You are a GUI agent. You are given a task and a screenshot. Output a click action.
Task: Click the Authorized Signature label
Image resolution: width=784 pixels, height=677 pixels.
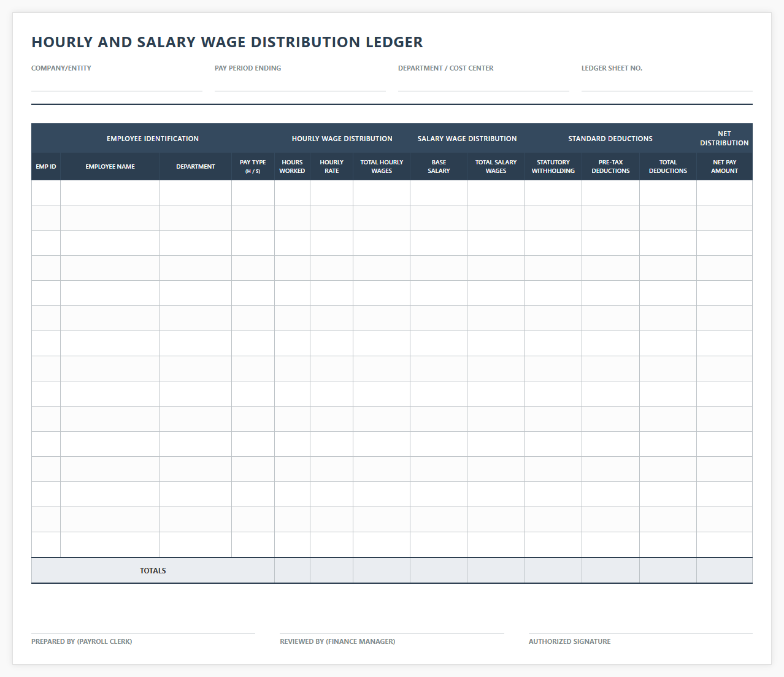(570, 641)
